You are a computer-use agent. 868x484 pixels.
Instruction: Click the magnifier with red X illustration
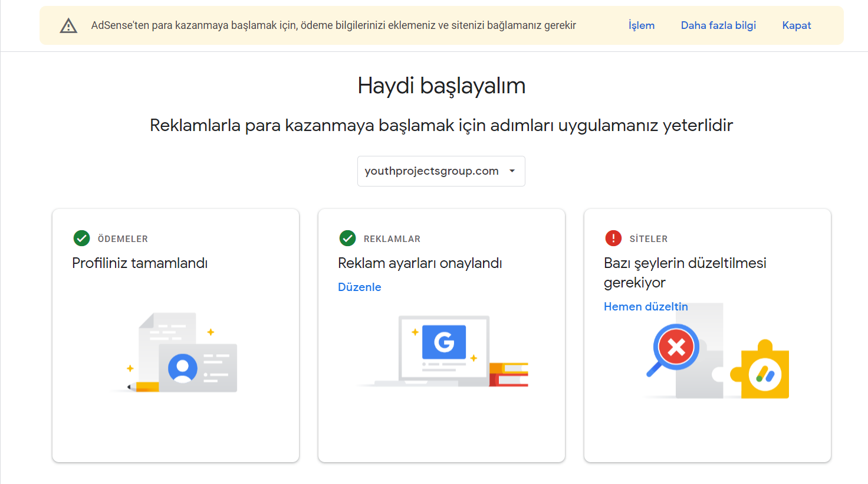[673, 349]
